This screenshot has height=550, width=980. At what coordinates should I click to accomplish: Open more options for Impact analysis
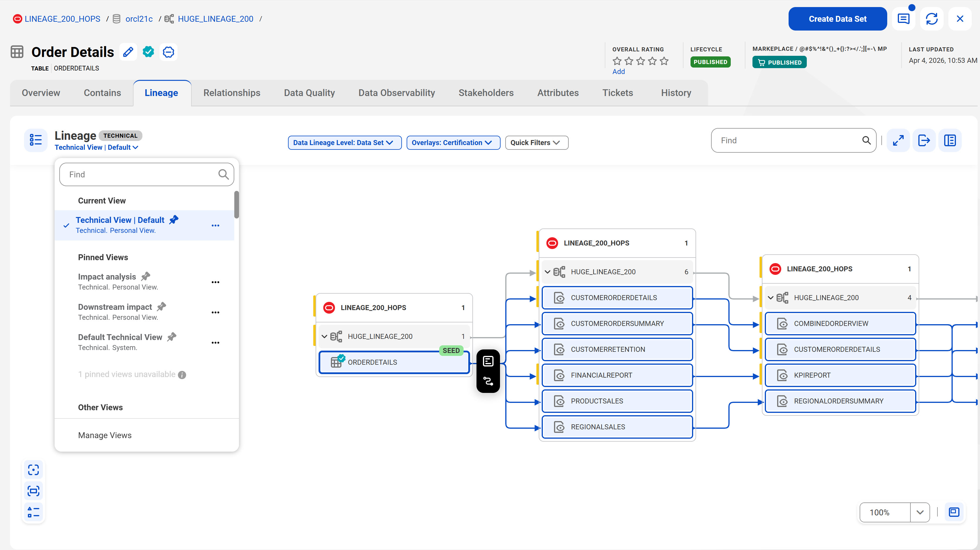(x=215, y=282)
